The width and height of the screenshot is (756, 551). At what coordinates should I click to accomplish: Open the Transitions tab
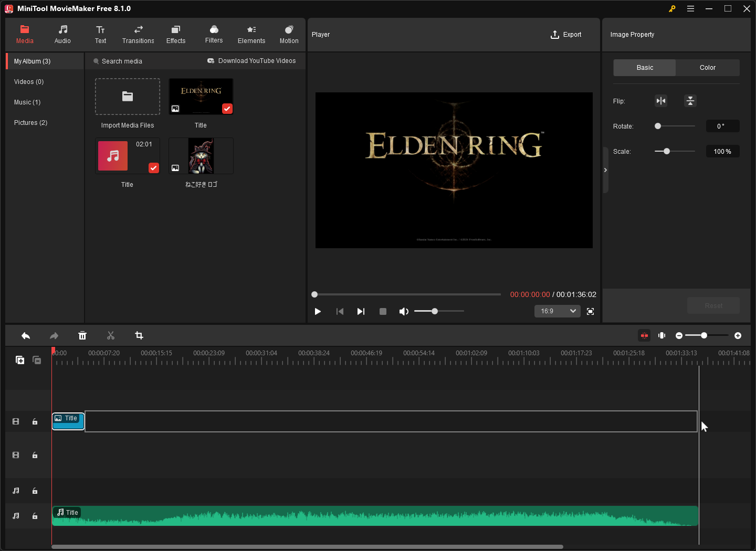click(x=138, y=35)
